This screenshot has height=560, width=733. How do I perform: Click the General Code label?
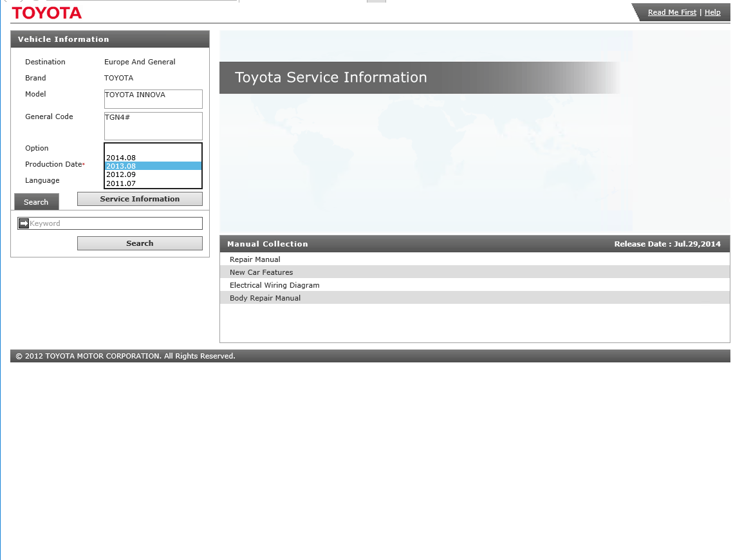coord(49,117)
